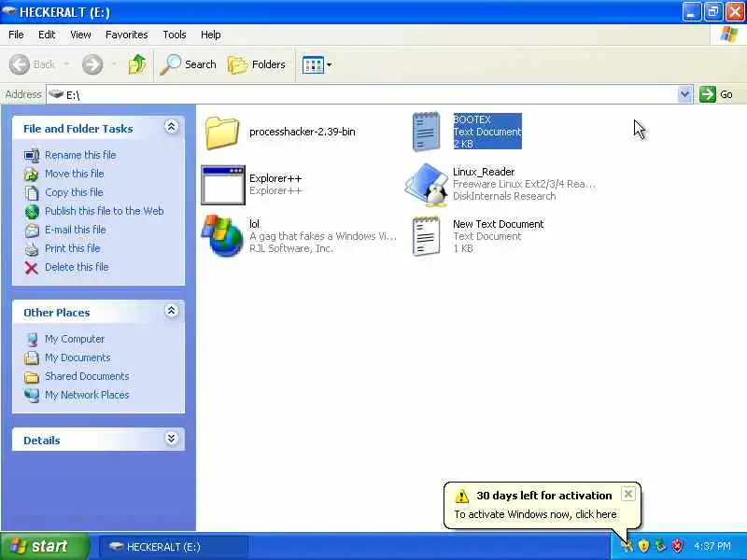This screenshot has height=560, width=747.
Task: Open the Edit menu
Action: [47, 35]
